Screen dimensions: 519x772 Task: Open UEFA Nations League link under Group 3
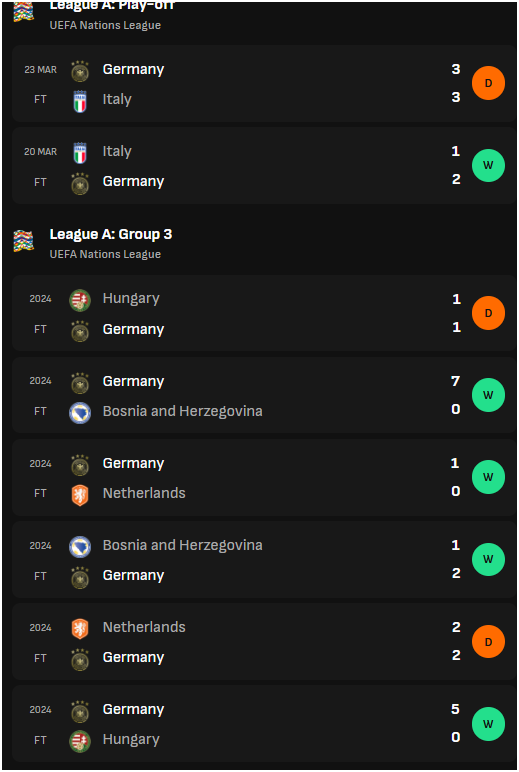pyautogui.click(x=105, y=255)
